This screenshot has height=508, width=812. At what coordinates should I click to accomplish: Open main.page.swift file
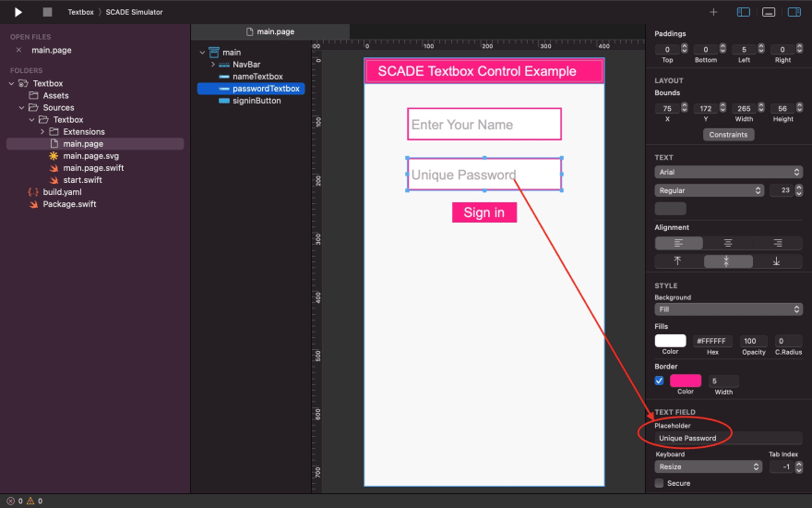93,168
